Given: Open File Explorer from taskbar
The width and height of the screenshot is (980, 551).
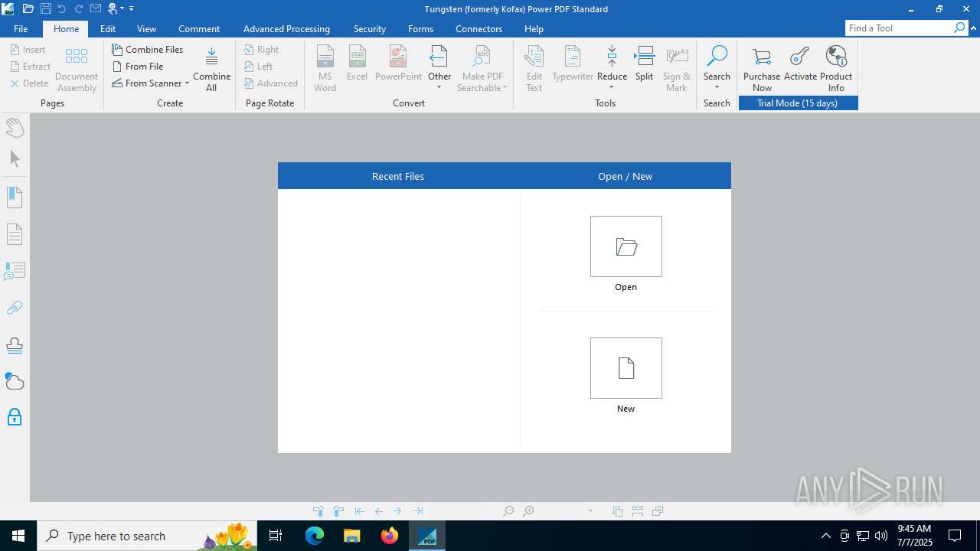Looking at the screenshot, I should (x=352, y=536).
